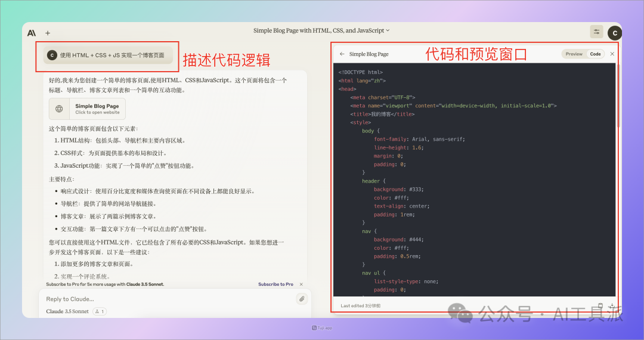Select the Code view toggle
This screenshot has width=644, height=340.
click(595, 54)
